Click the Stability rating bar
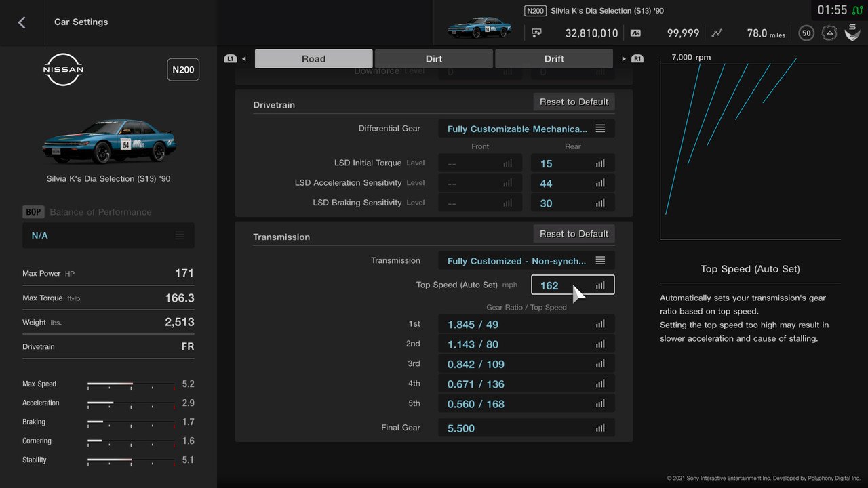 coord(131,460)
